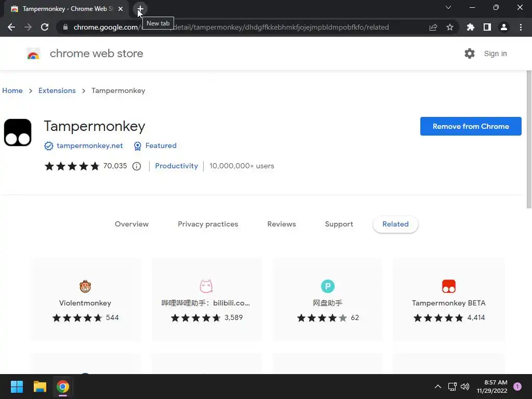The height and width of the screenshot is (399, 532).
Task: Click the verified publisher badge icon
Action: [x=49, y=146]
